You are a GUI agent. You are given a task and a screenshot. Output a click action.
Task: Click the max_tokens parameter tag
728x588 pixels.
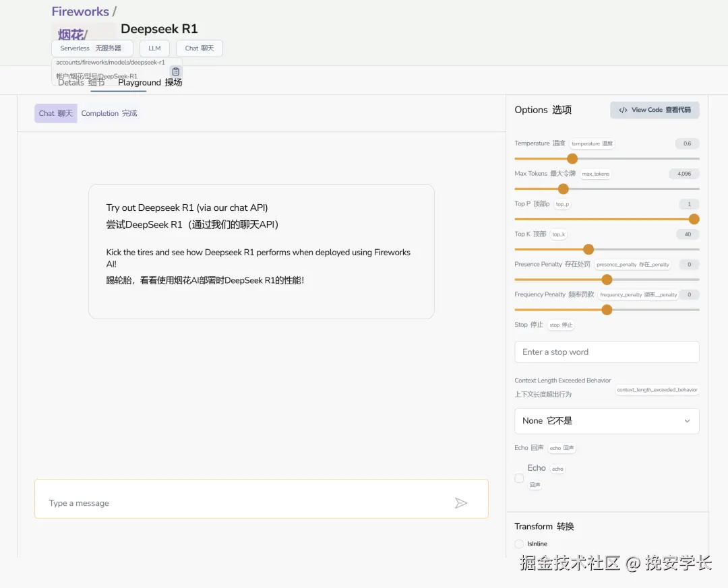[x=596, y=174]
